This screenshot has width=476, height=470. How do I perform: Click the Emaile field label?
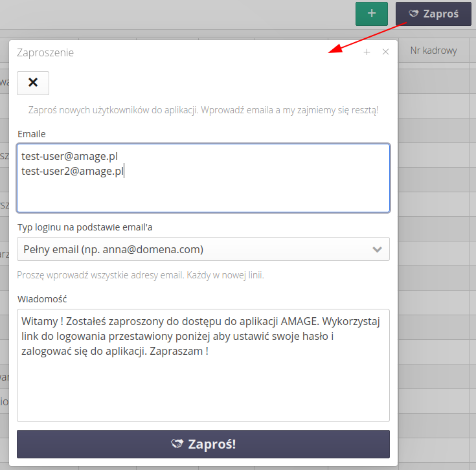pos(32,134)
